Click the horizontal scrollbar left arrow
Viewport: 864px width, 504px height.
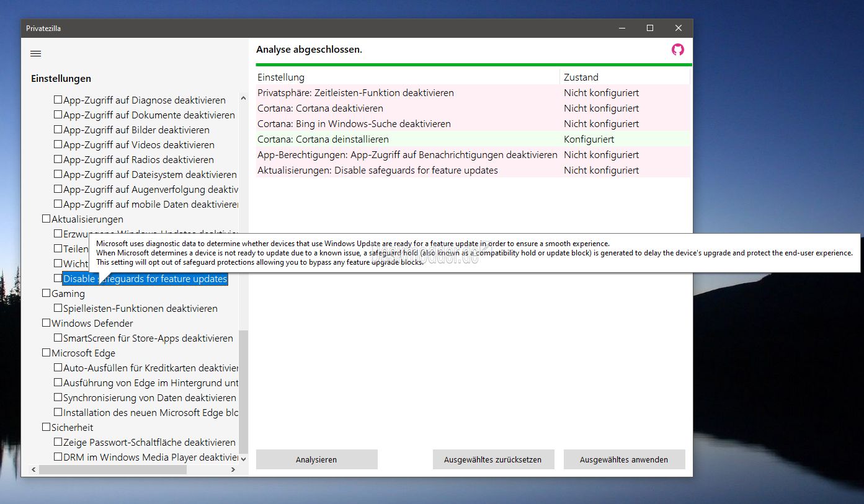pyautogui.click(x=35, y=470)
